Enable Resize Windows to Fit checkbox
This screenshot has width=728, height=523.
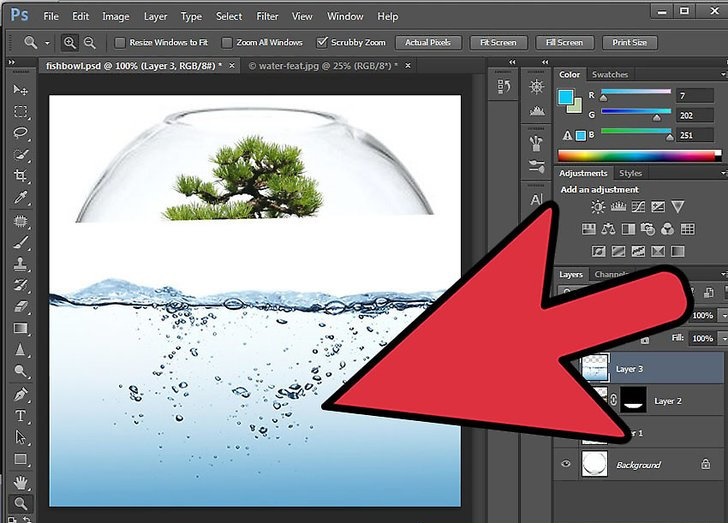click(120, 43)
